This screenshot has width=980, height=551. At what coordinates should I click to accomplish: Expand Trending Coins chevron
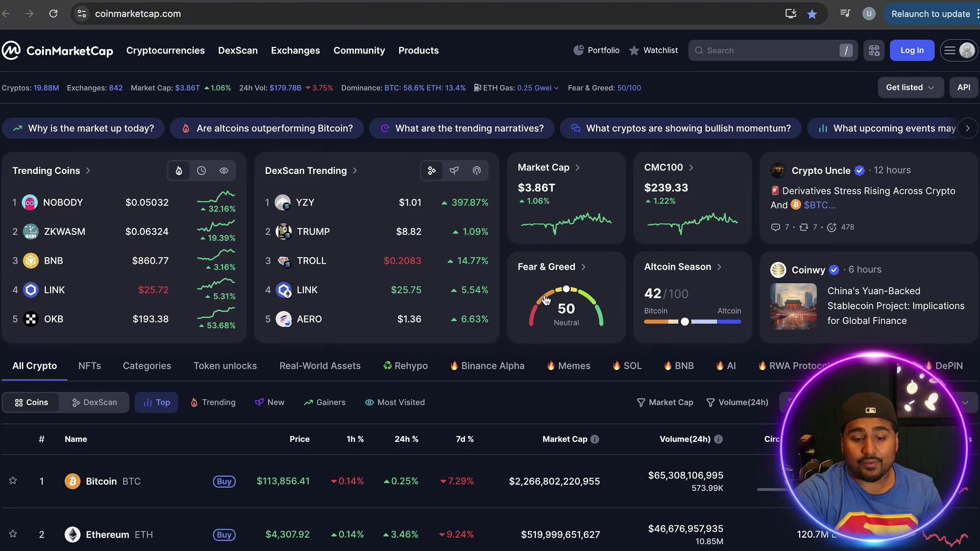(88, 170)
